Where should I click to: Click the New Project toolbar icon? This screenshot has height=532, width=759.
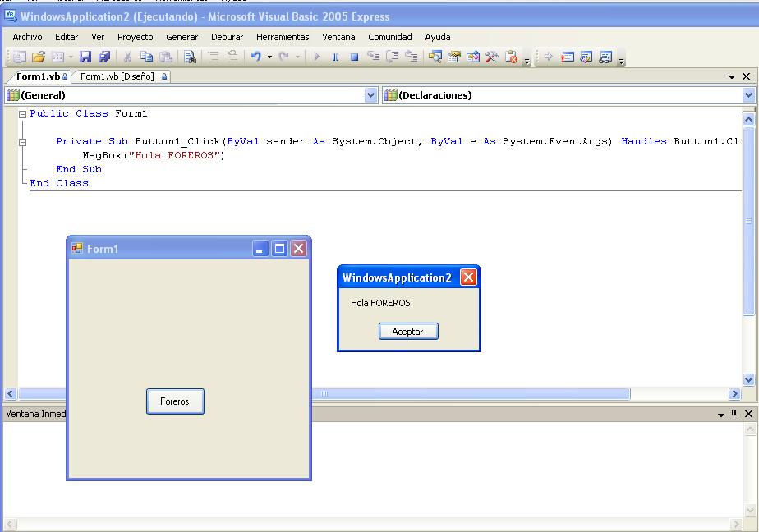point(20,57)
